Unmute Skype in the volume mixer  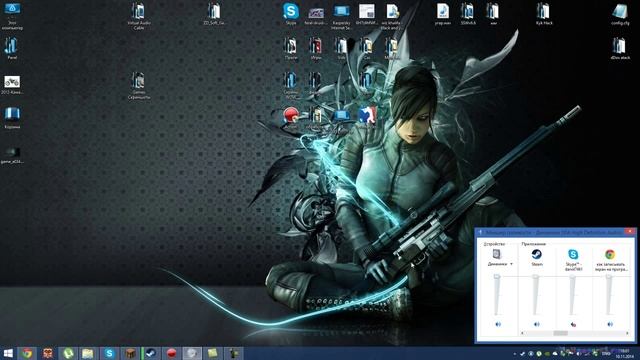click(573, 324)
